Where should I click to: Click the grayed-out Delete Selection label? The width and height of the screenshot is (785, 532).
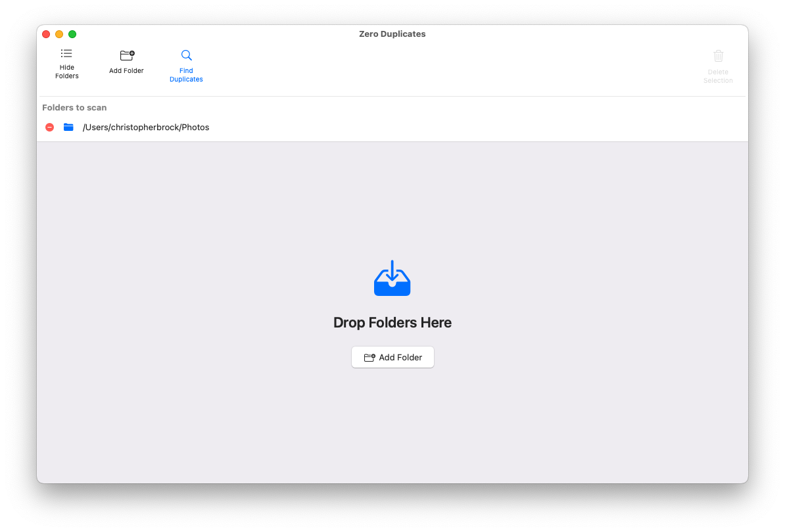click(718, 76)
